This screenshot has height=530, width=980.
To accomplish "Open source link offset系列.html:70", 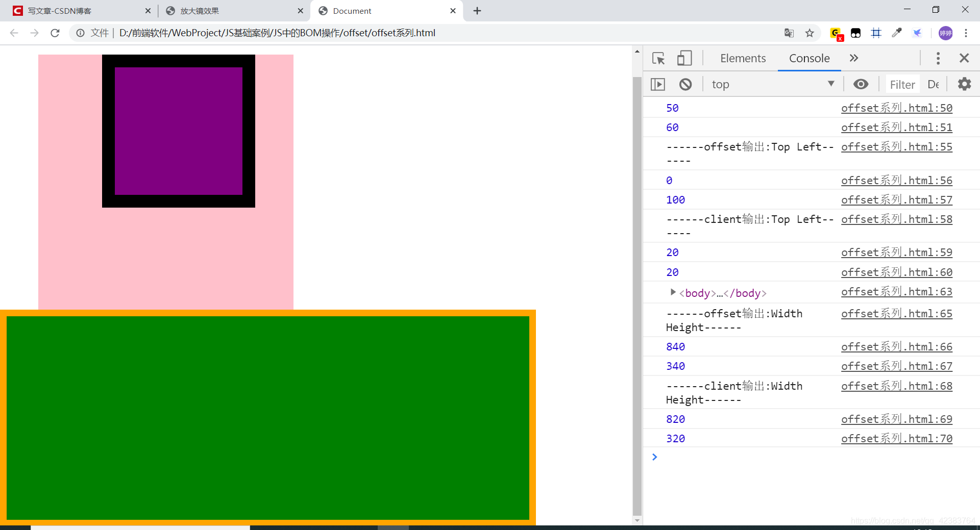I will (x=897, y=438).
